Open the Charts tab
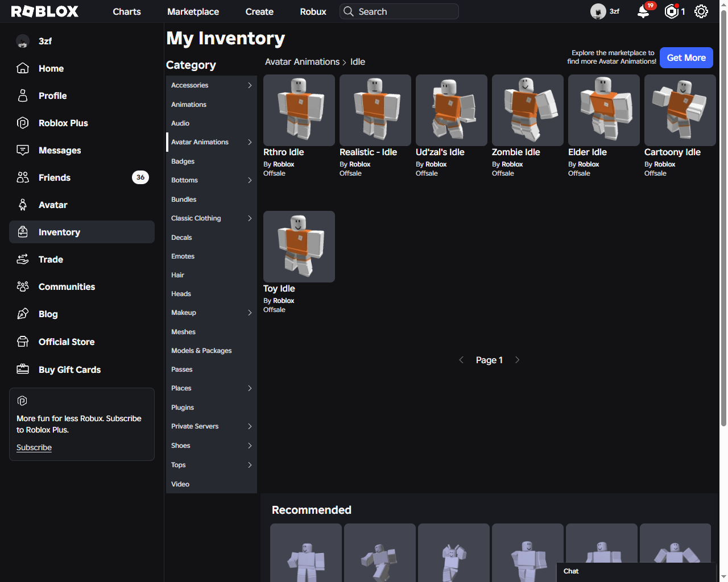 pyautogui.click(x=127, y=11)
